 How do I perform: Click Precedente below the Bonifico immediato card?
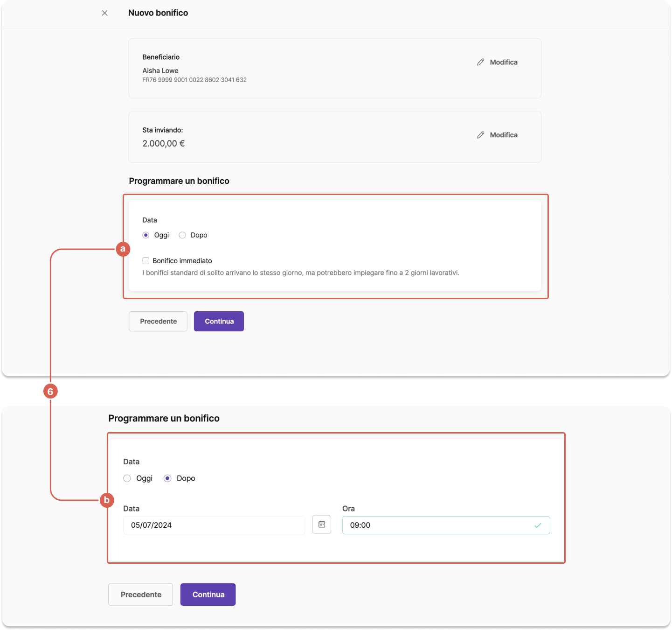(x=158, y=322)
